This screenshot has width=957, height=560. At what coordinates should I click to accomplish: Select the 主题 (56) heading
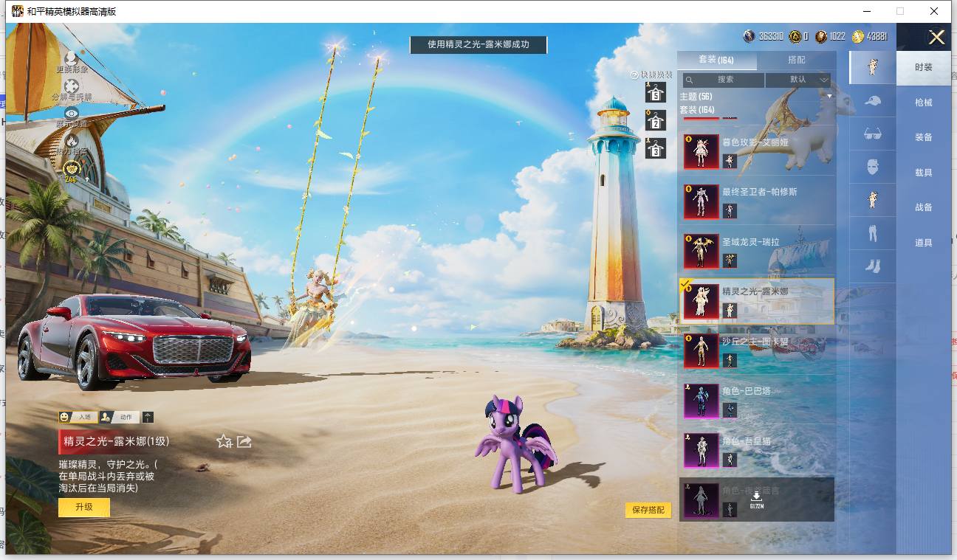696,97
